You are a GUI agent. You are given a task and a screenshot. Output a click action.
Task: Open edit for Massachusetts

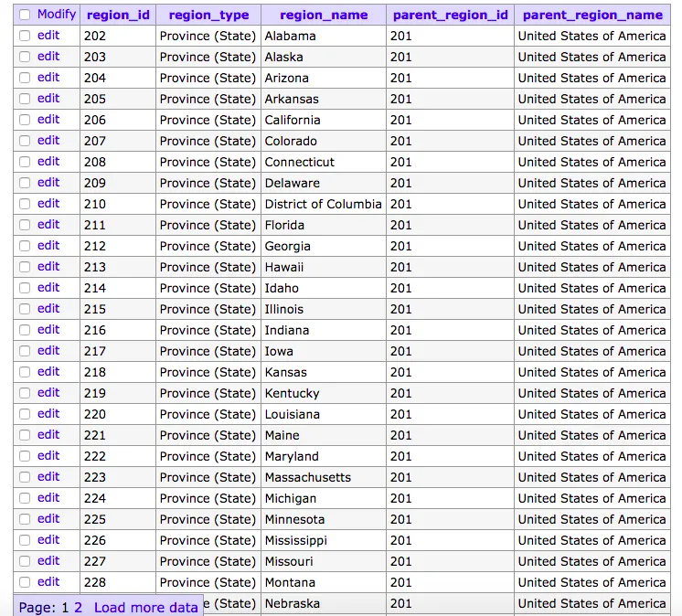tap(48, 476)
